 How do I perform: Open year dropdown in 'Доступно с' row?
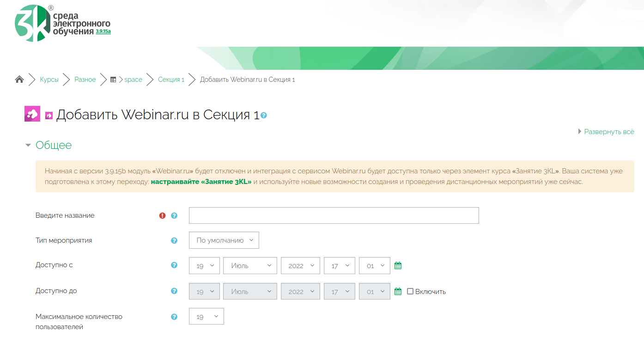click(x=300, y=266)
